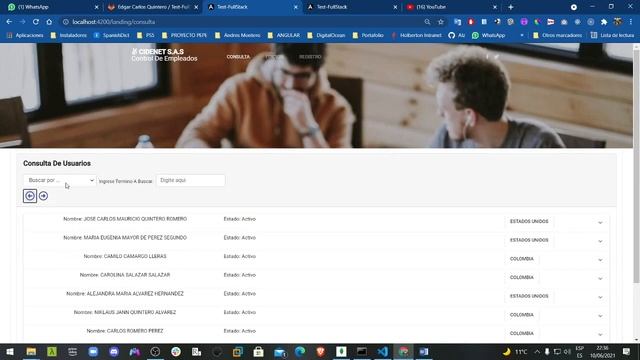Open the SpanishDict bookmark
The height and width of the screenshot is (360, 640).
click(111, 36)
